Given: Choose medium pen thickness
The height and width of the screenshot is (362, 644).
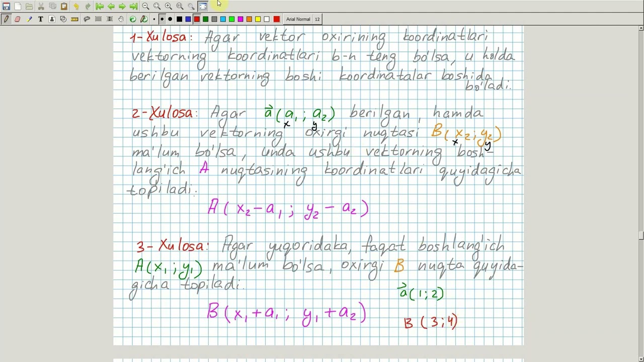Looking at the screenshot, I should pyautogui.click(x=162, y=19).
